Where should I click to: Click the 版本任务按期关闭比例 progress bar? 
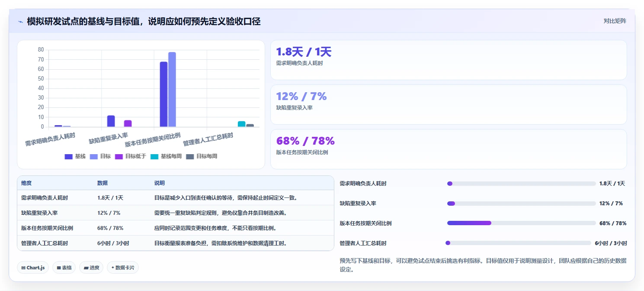pos(522,223)
